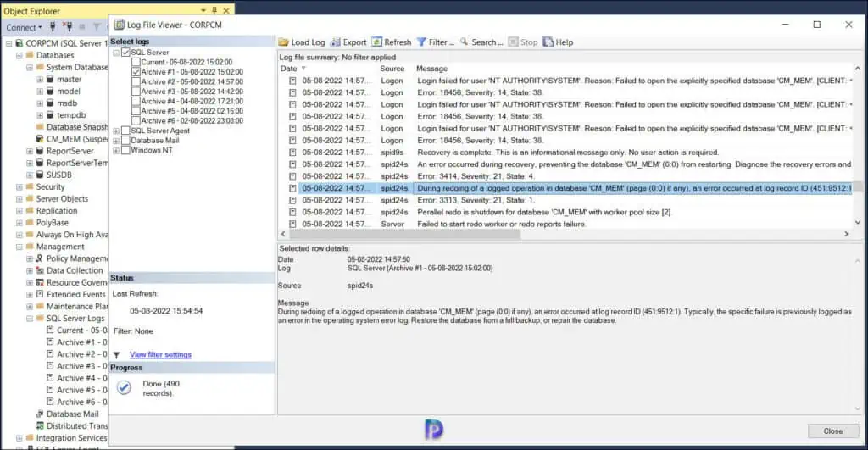Click the pin icon of Object Explorer panel

pyautogui.click(x=214, y=10)
